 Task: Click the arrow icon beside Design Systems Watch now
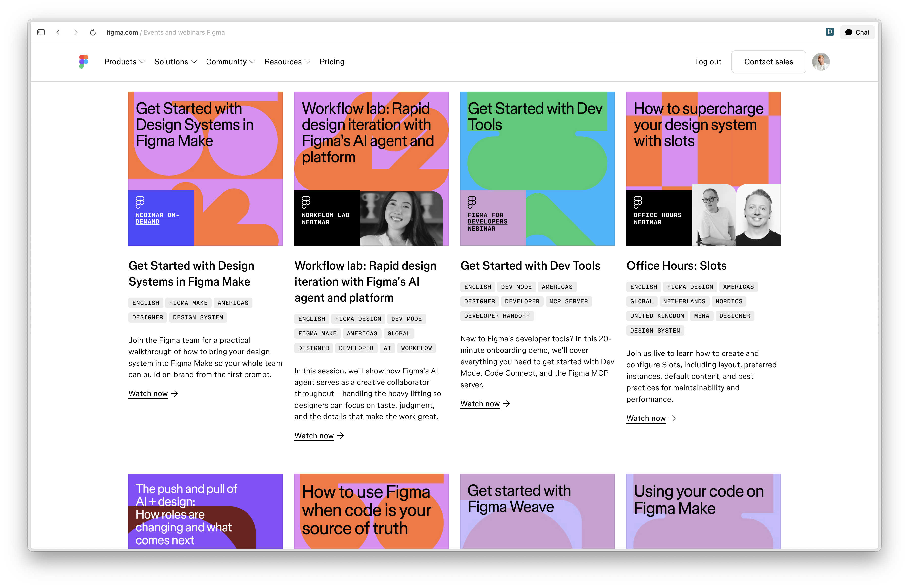(x=175, y=393)
